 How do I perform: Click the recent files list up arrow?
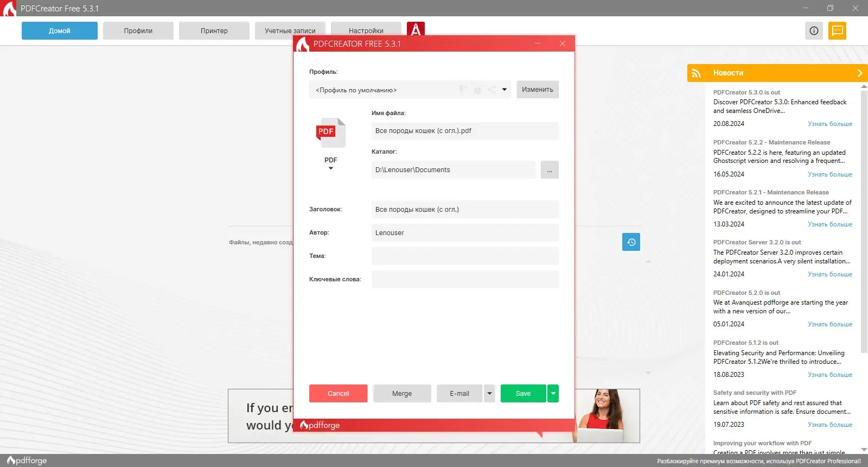click(x=648, y=262)
